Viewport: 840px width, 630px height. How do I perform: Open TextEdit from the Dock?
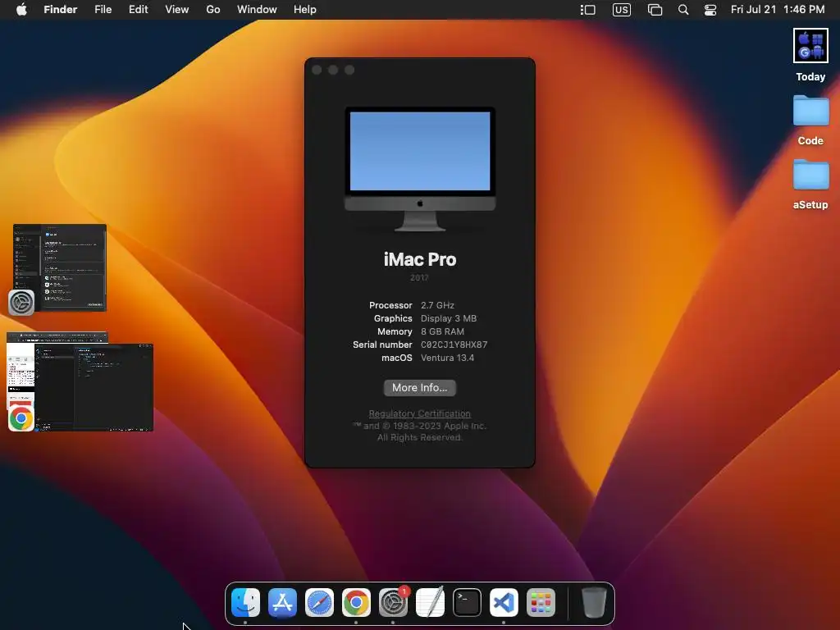[x=430, y=603]
